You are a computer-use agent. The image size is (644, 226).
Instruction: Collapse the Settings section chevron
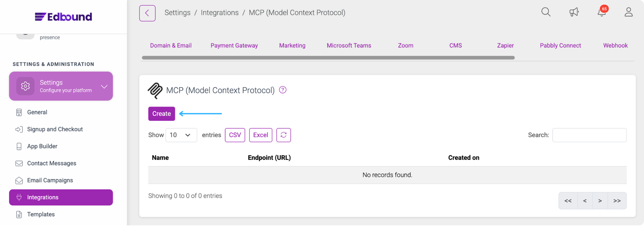tap(104, 87)
